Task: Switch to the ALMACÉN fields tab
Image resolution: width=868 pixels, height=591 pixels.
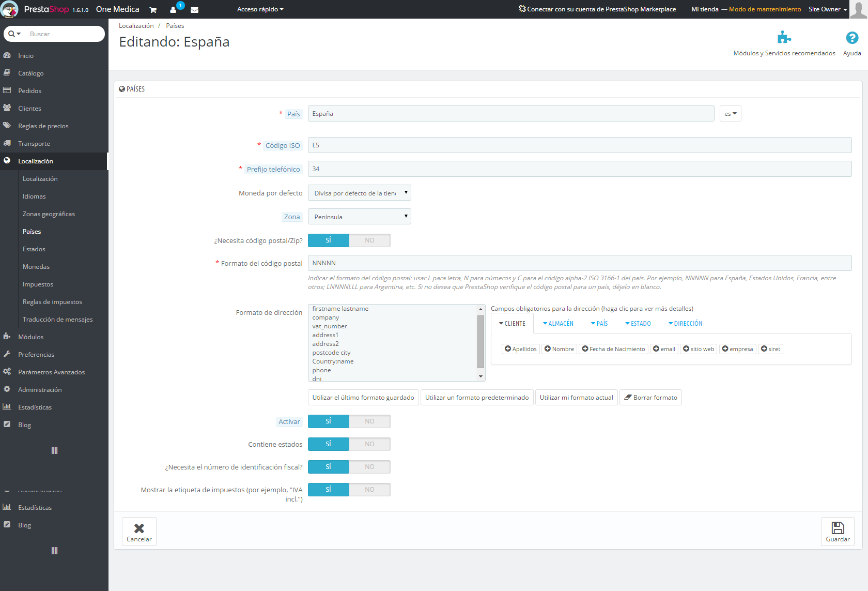Action: pos(559,324)
